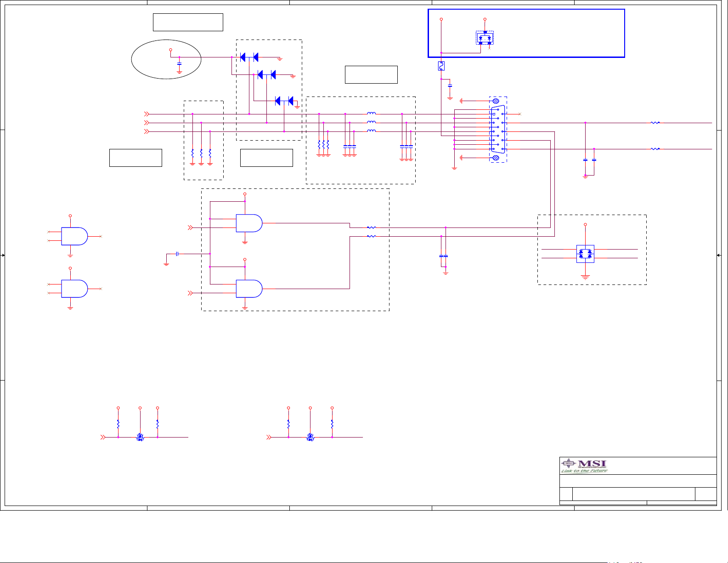Select the diode array IC in the right dashed box
The width and height of the screenshot is (728, 563).
pos(585,254)
